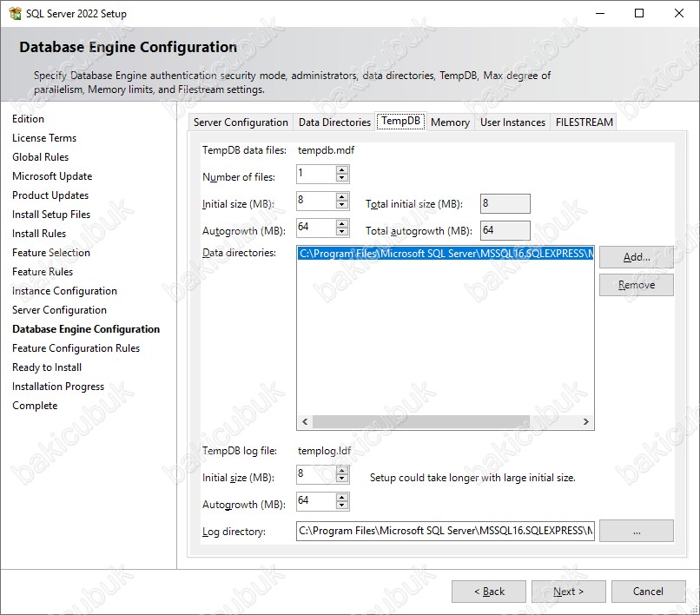Select the highlighted data directory path entry
Image resolution: width=700 pixels, height=615 pixels.
pyautogui.click(x=446, y=254)
